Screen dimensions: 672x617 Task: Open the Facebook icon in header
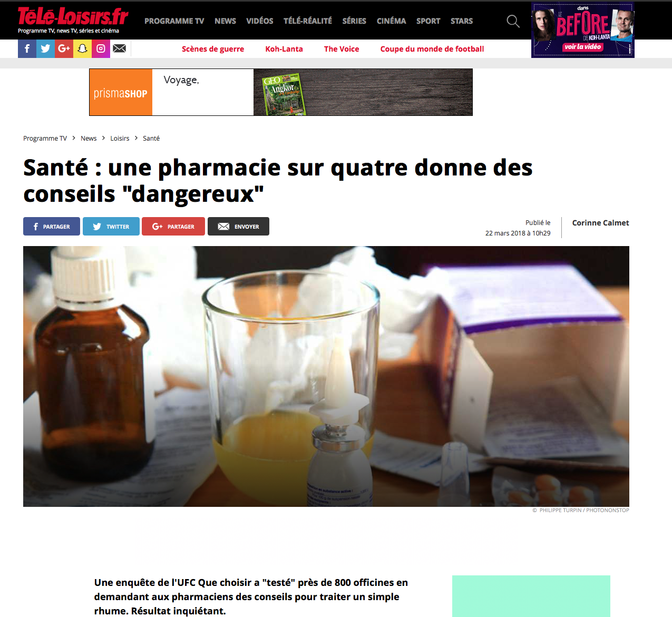coord(27,48)
